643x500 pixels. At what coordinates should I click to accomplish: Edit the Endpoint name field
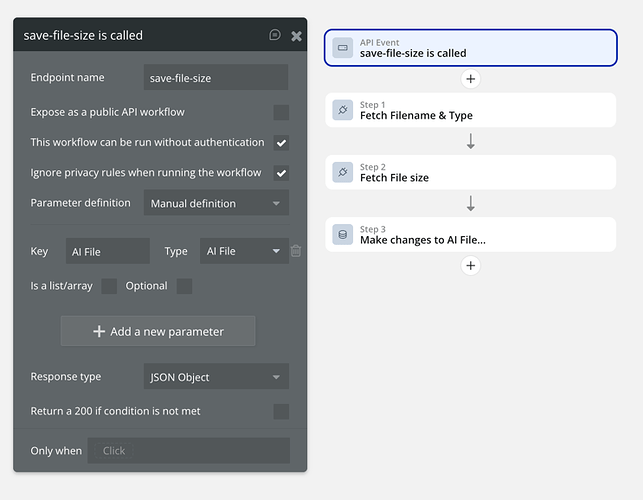pos(216,77)
